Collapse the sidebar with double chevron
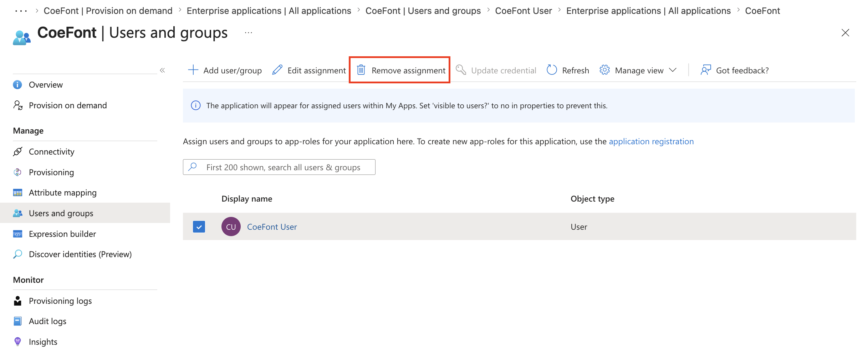Image resolution: width=868 pixels, height=359 pixels. click(x=163, y=70)
